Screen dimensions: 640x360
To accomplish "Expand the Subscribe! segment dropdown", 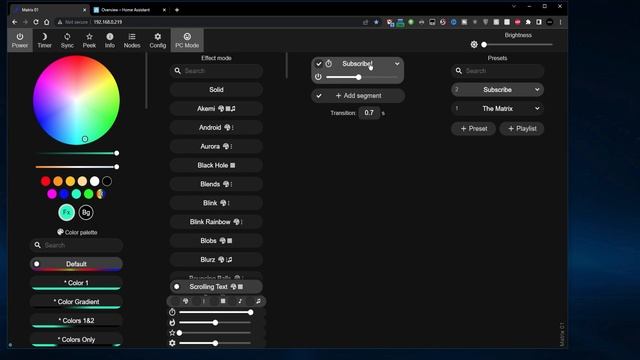I will (397, 64).
